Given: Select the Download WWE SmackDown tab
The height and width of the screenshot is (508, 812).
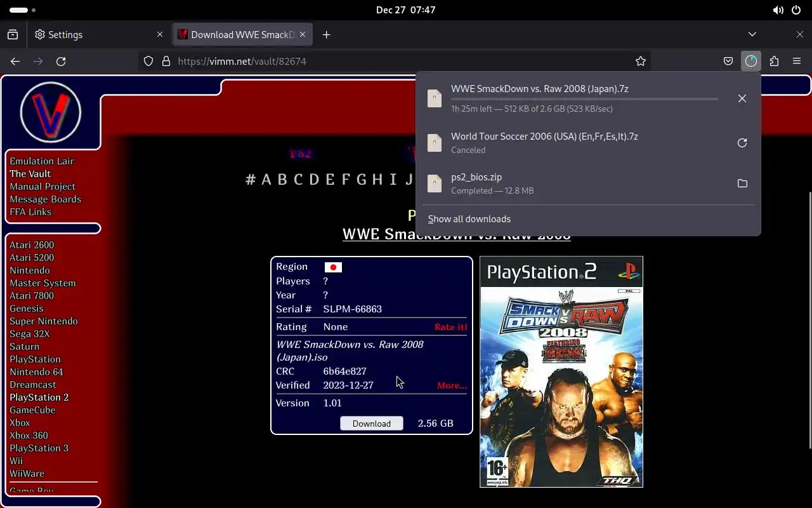Looking at the screenshot, I should (243, 34).
